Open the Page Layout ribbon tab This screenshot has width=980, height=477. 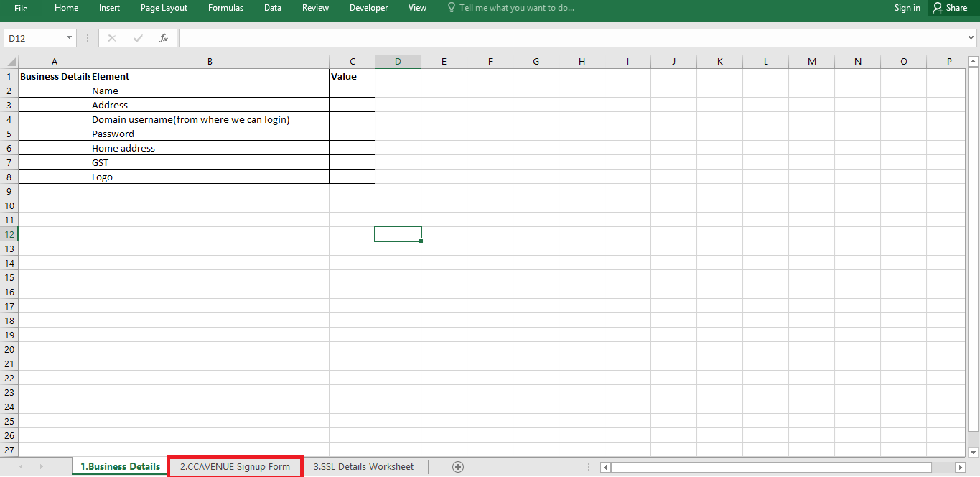click(x=164, y=8)
